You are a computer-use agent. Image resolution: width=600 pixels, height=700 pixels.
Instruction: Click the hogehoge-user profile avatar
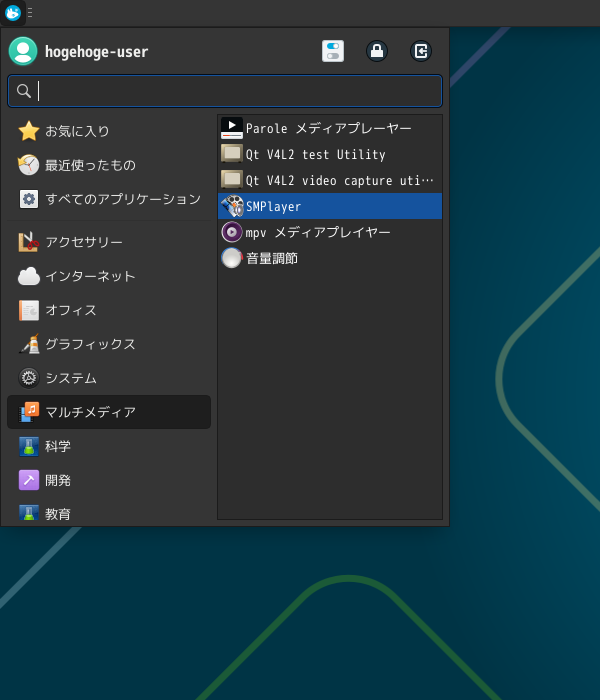point(23,51)
